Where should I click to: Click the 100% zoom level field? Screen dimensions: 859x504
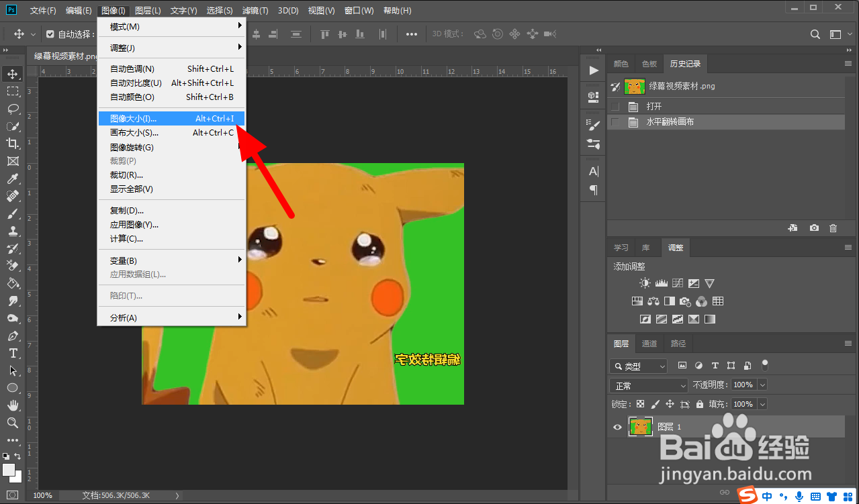pos(42,495)
